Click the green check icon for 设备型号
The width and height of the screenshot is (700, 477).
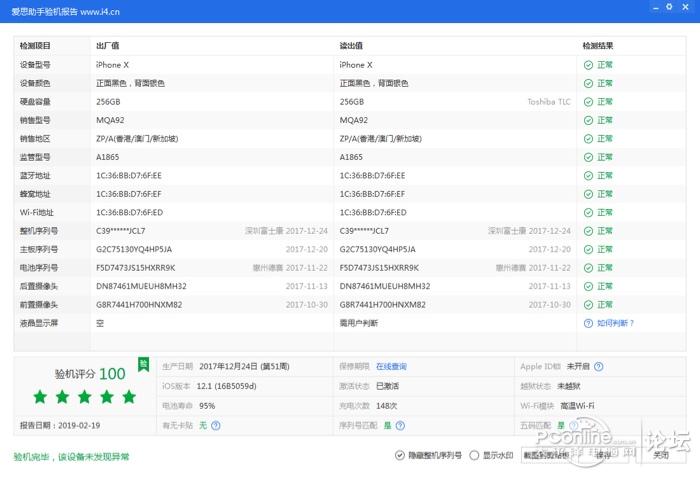point(588,65)
